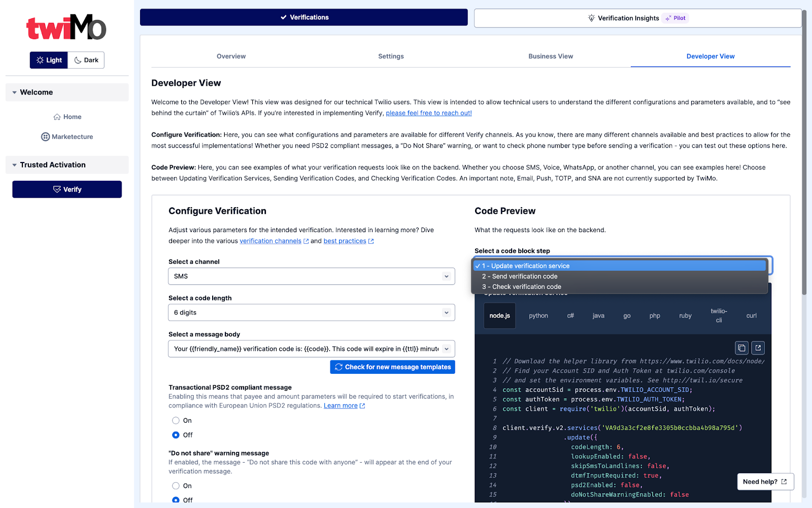
Task: Click external icon beside verification channels
Action: pyautogui.click(x=306, y=242)
